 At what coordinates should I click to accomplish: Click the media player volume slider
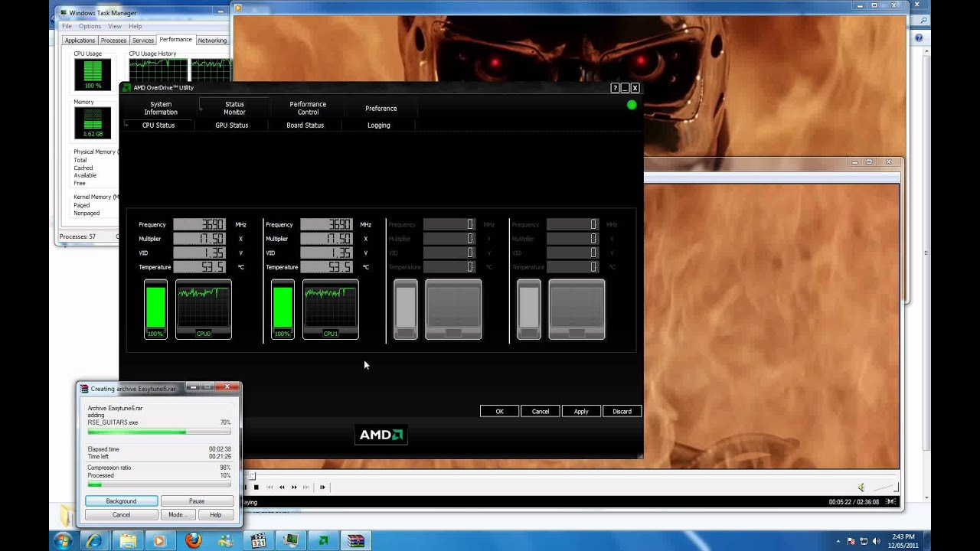click(884, 487)
